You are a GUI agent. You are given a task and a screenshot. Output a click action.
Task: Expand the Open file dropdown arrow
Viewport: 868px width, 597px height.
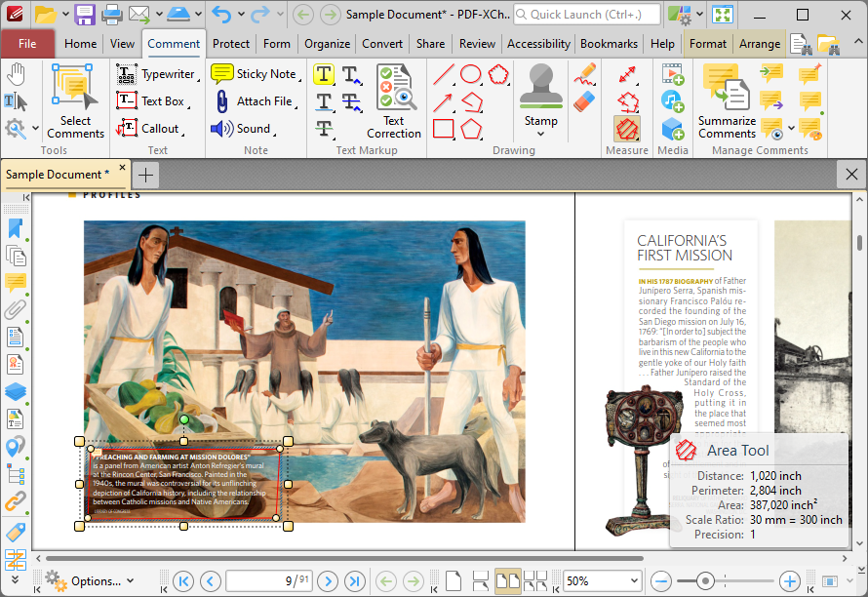(64, 15)
